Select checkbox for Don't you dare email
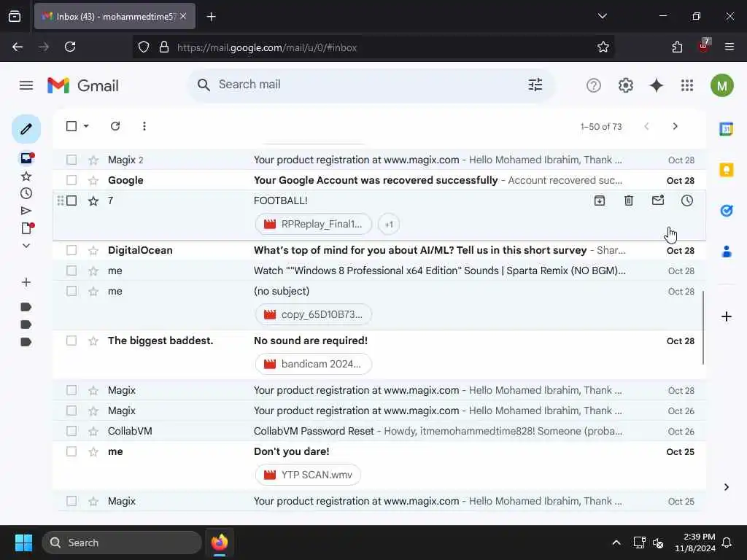This screenshot has height=560, width=747. coord(71,451)
